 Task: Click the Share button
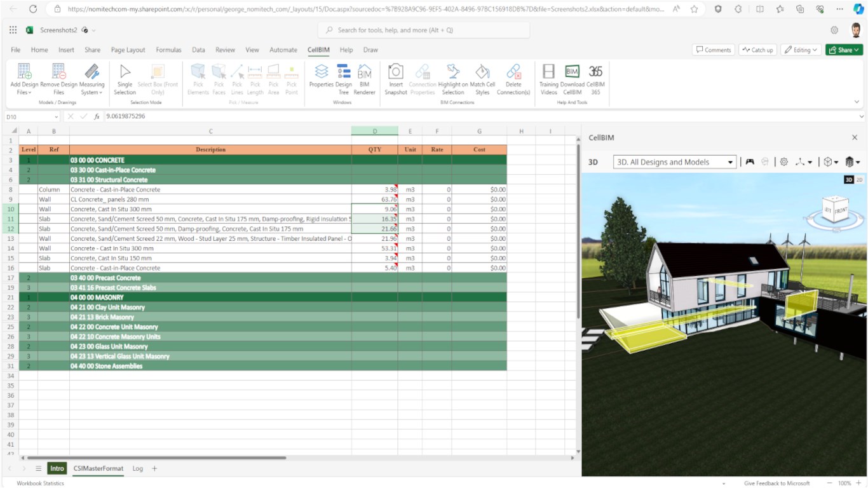point(844,50)
